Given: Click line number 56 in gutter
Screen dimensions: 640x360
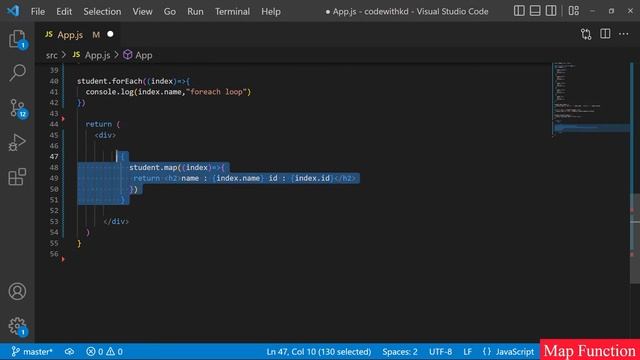Looking at the screenshot, I should pyautogui.click(x=54, y=253).
